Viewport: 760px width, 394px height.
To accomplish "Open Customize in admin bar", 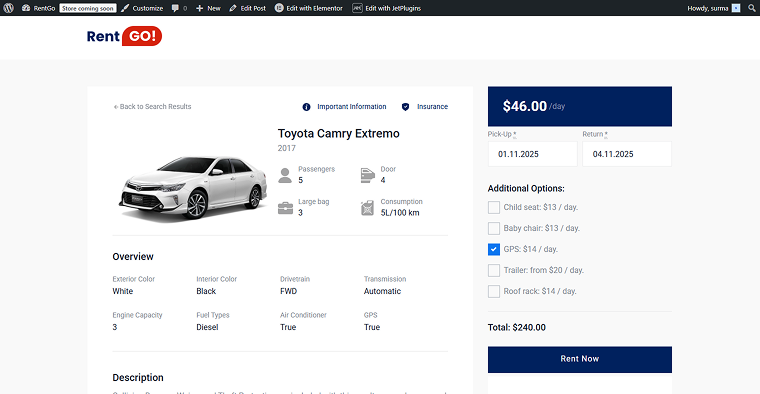I will 142,8.
